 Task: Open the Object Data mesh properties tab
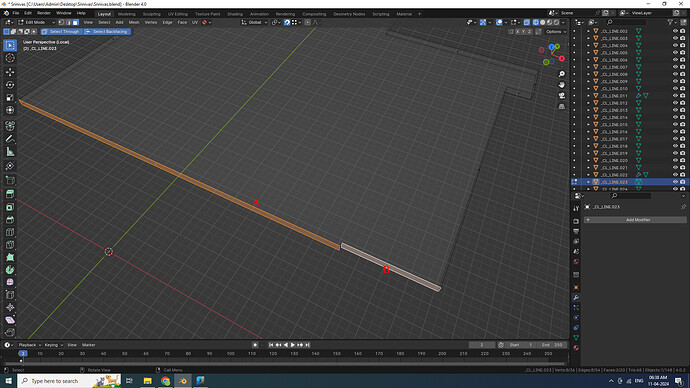pyautogui.click(x=576, y=338)
